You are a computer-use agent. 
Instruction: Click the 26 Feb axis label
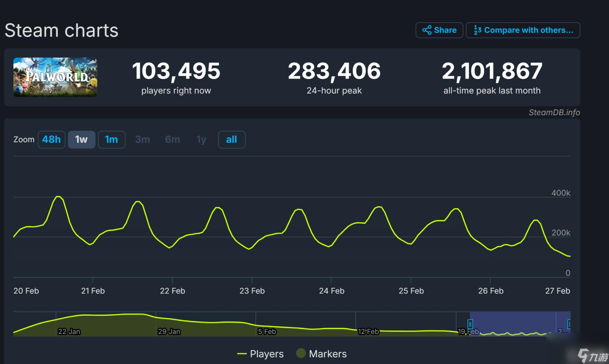[491, 291]
